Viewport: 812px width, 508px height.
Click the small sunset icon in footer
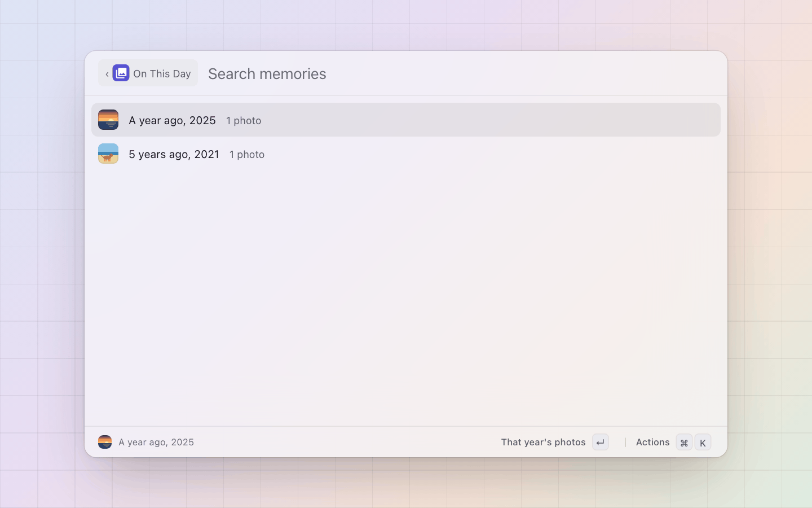[x=105, y=442]
